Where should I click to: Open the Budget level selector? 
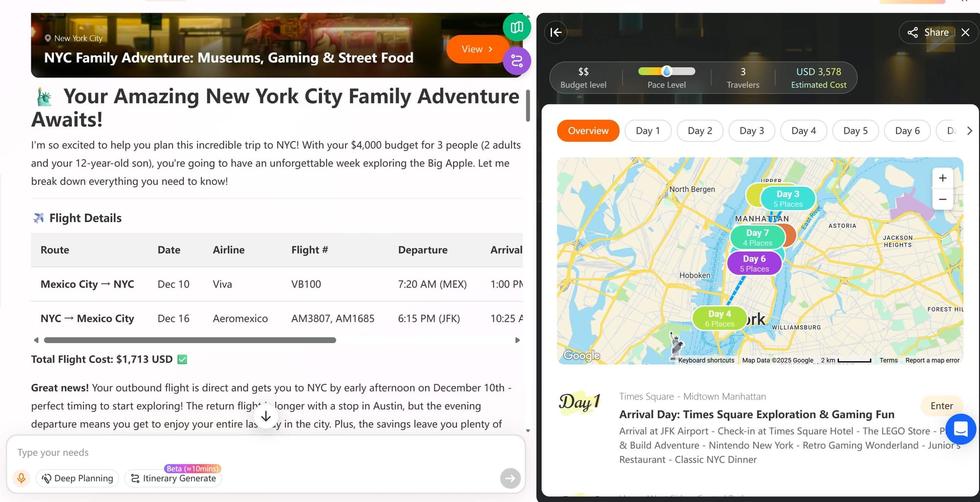(583, 77)
